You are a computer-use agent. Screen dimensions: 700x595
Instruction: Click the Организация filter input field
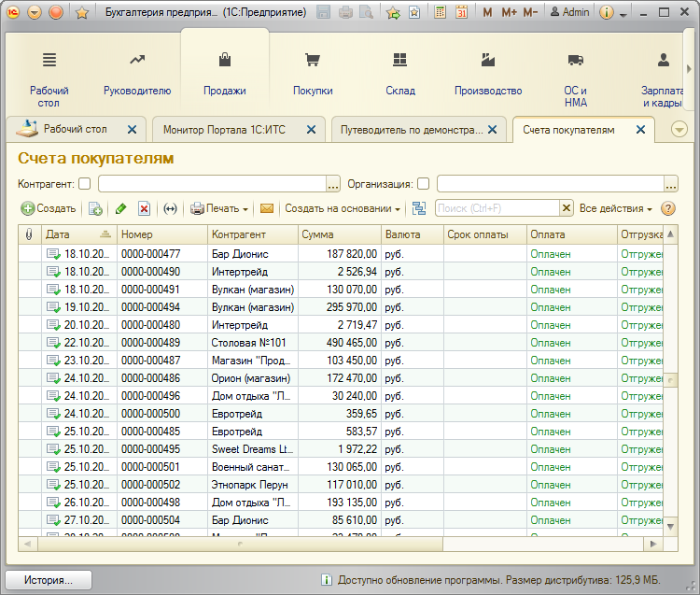point(551,184)
